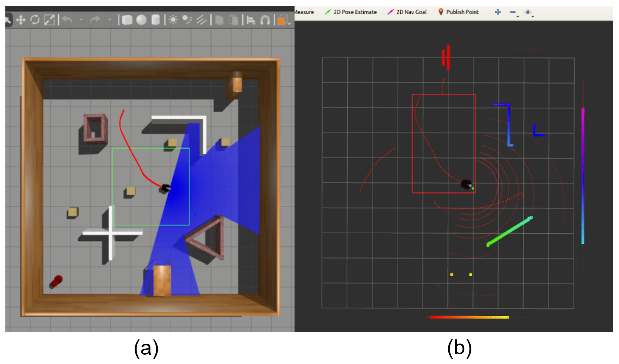Activate the arrow selection mode

click(x=8, y=20)
